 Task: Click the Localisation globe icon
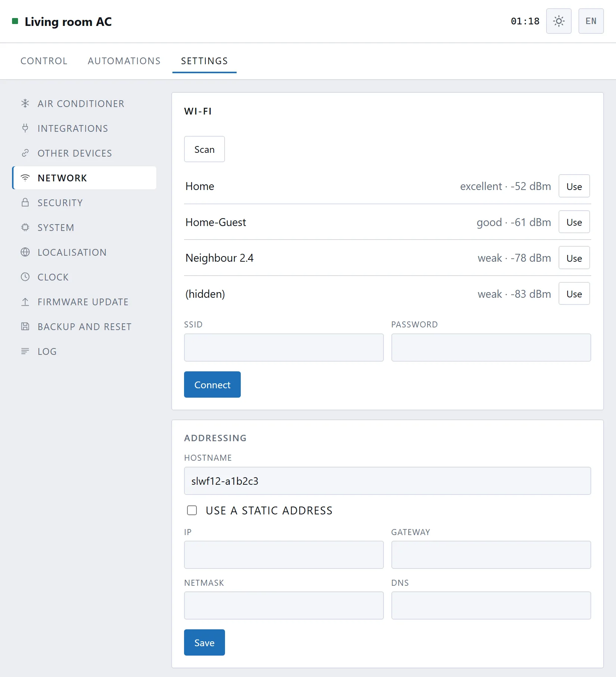coord(25,252)
